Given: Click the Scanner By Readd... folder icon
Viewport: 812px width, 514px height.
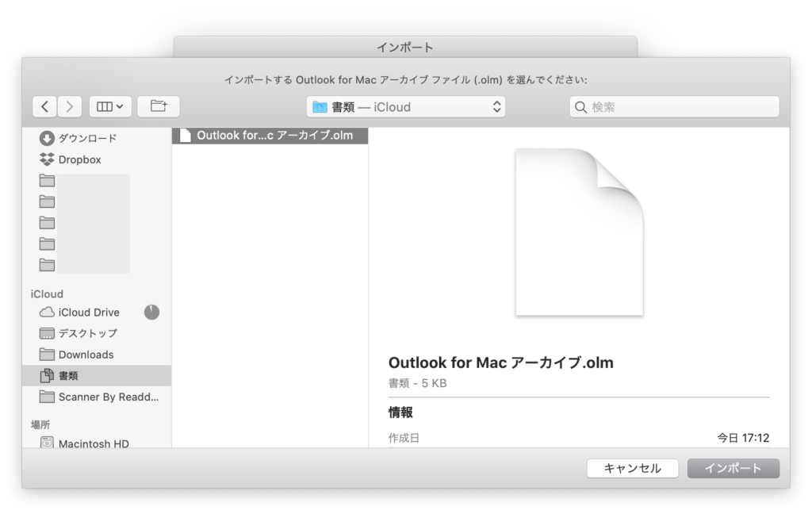Looking at the screenshot, I should click(47, 397).
